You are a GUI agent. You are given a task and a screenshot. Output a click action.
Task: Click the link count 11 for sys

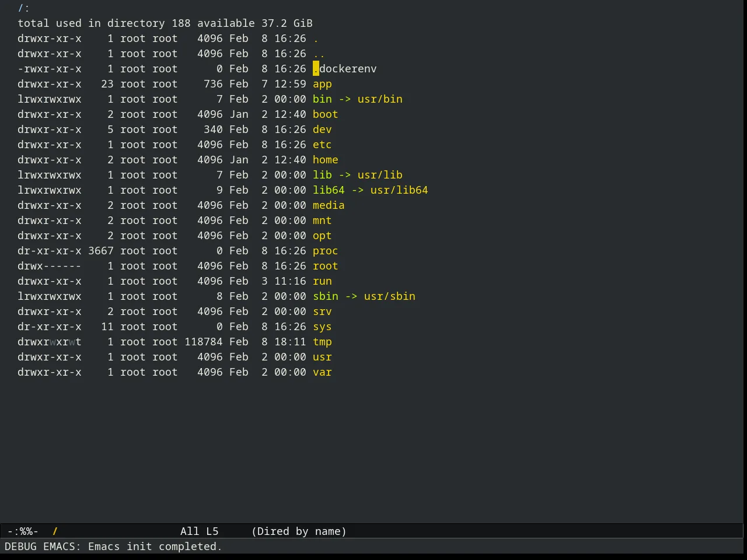tap(107, 327)
